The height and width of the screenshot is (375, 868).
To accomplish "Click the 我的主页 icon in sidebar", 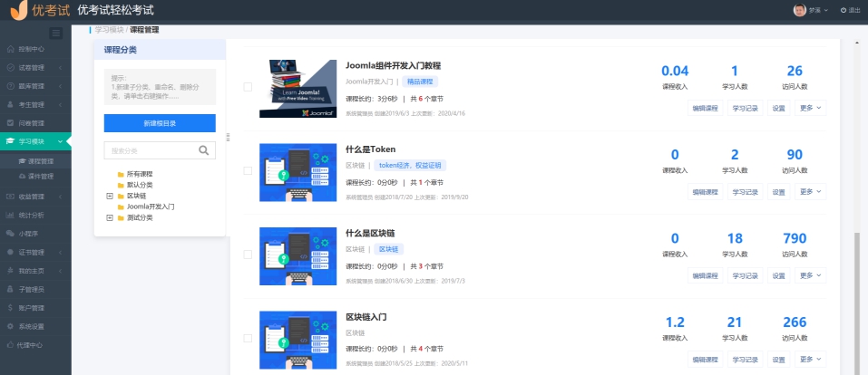I will [x=10, y=271].
